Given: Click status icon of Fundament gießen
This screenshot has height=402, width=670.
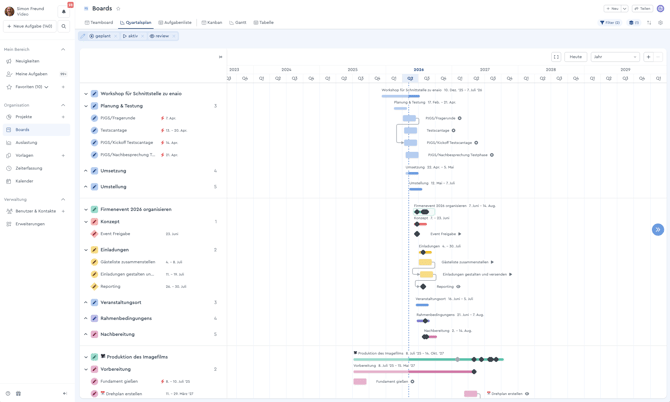Looking at the screenshot, I should [94, 381].
